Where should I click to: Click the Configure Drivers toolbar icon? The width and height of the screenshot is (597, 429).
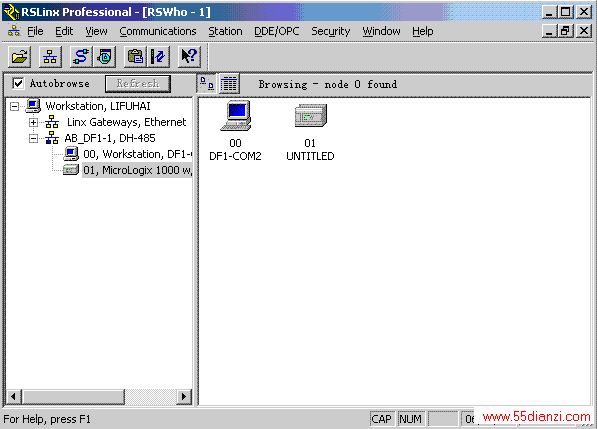[x=81, y=57]
